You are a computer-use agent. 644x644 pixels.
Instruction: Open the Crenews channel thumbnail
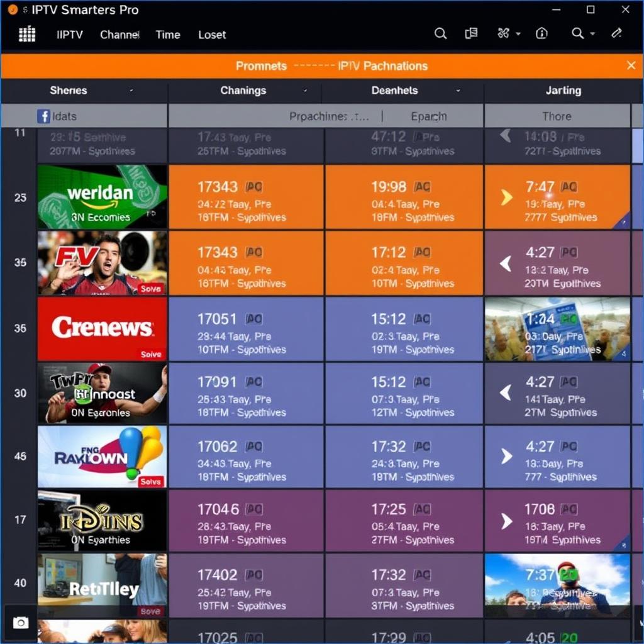pos(103,329)
